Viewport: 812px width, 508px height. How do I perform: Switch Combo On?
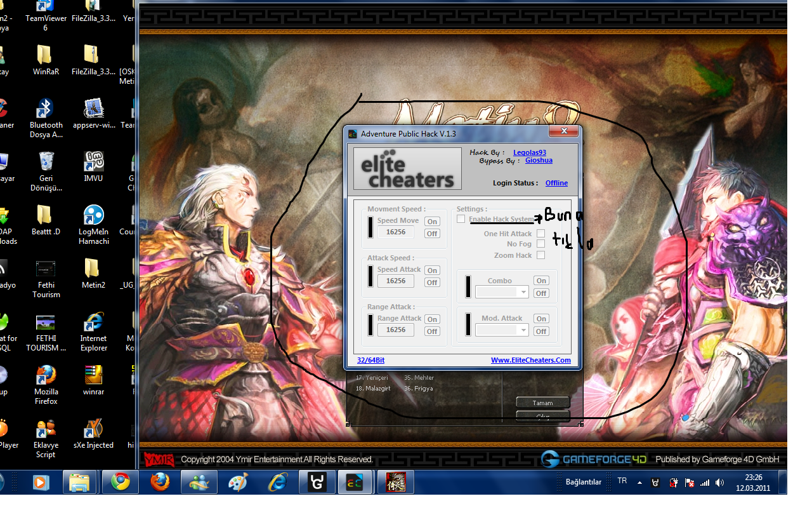pyautogui.click(x=541, y=281)
